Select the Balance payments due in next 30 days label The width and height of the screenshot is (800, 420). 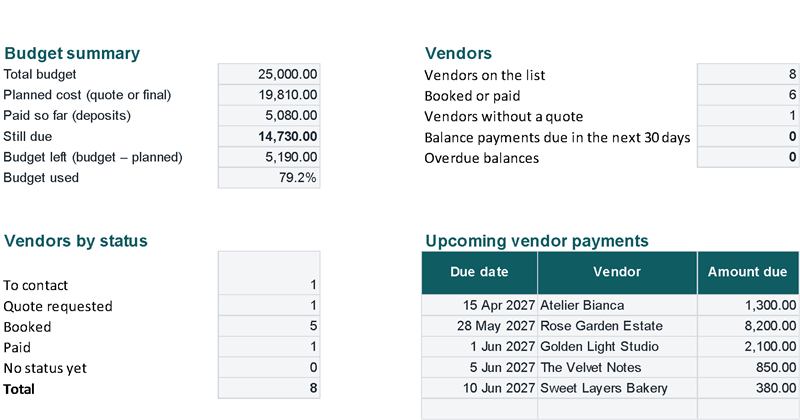coord(557,138)
